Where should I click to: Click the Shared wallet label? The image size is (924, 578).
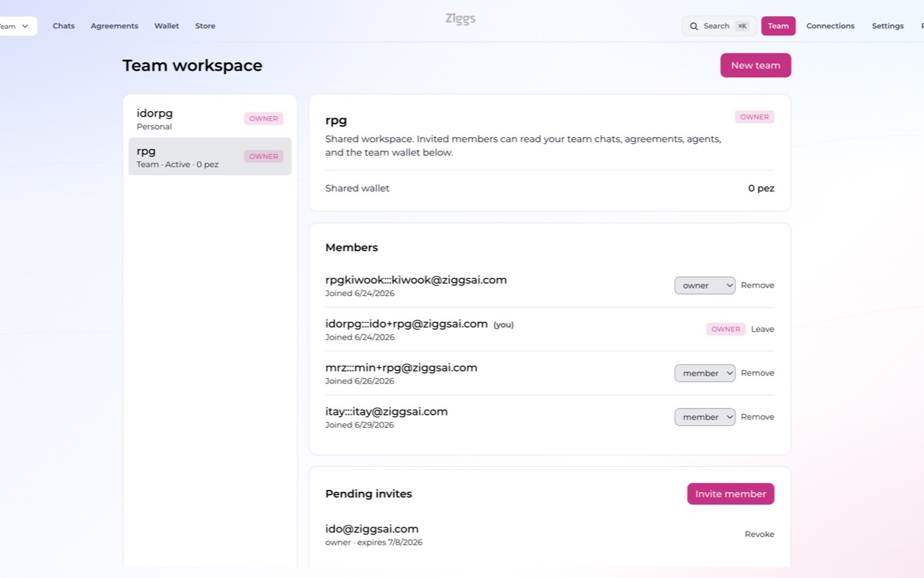tap(357, 188)
